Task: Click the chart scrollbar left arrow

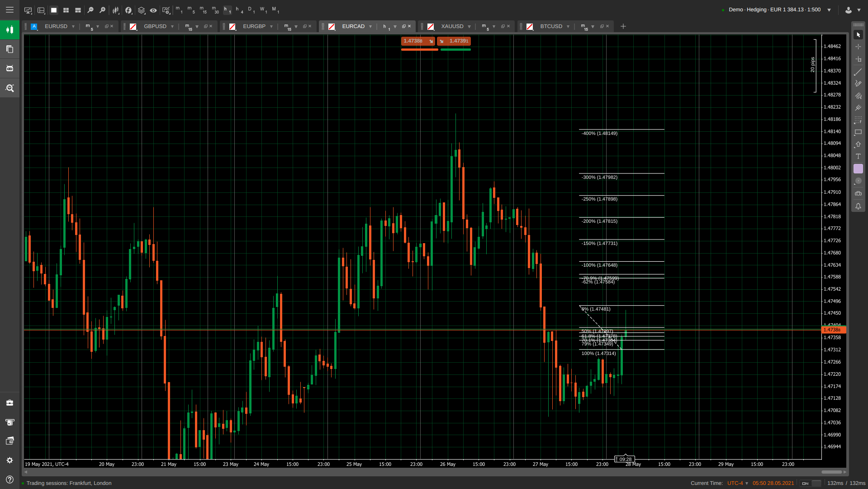Action: coord(26,472)
